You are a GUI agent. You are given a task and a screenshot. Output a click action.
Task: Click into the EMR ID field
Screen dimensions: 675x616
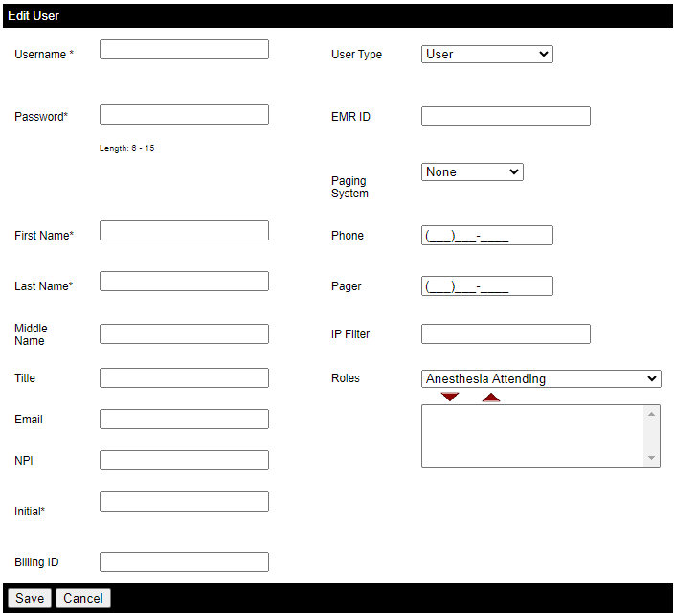click(x=506, y=116)
